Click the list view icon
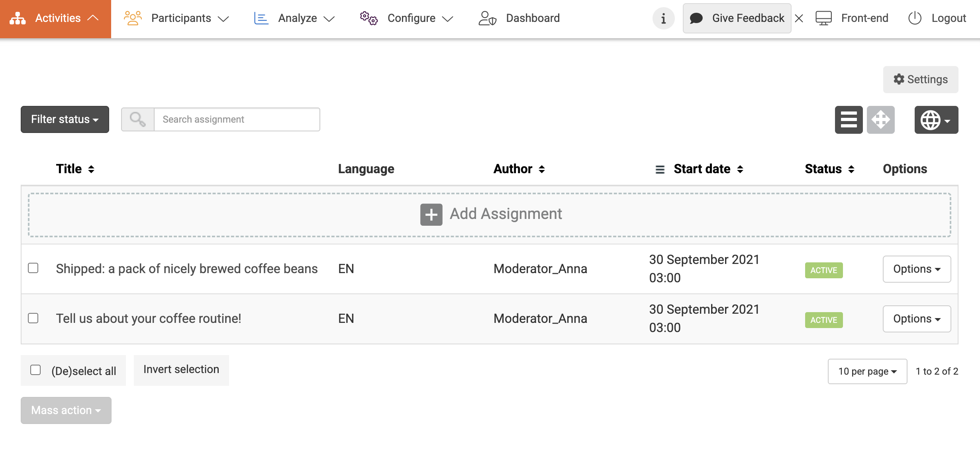The height and width of the screenshot is (465, 980). click(x=849, y=120)
